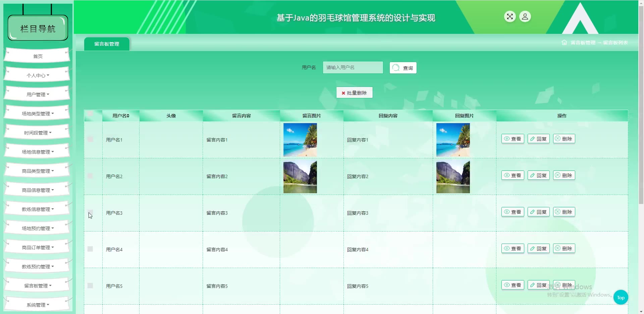The width and height of the screenshot is (644, 314).
Task: Open the beach 回复图片 thumbnail for 用户名1
Action: (453, 140)
